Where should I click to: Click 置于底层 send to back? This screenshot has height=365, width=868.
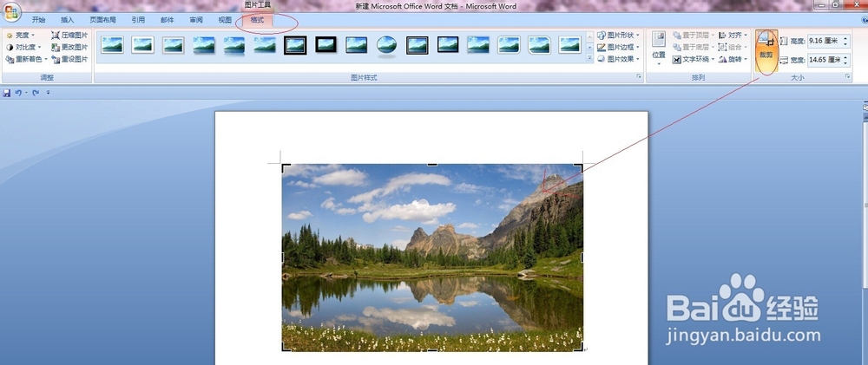pyautogui.click(x=694, y=47)
